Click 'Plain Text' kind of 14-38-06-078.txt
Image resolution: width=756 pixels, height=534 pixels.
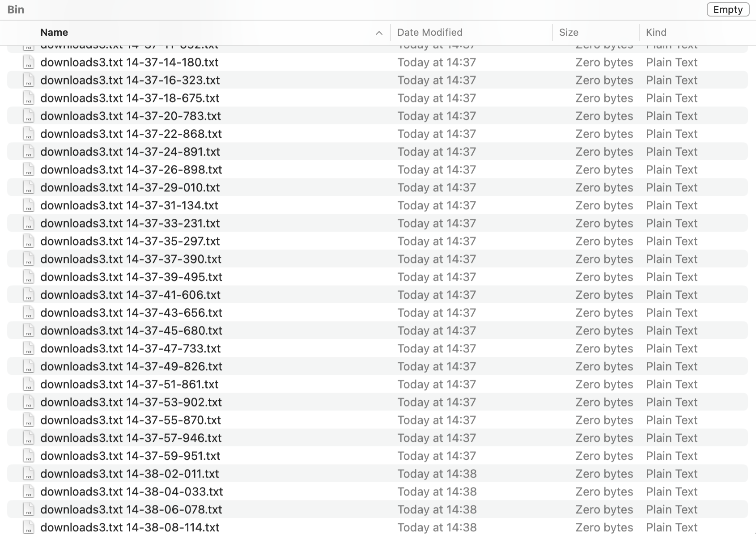coord(672,509)
